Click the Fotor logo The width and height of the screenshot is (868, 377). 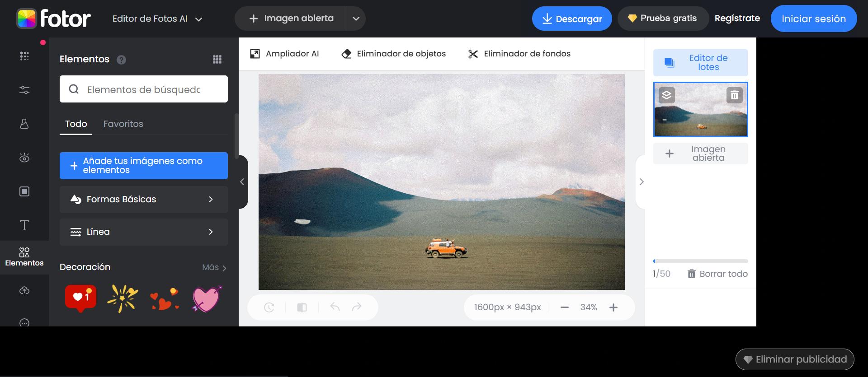pyautogui.click(x=53, y=19)
